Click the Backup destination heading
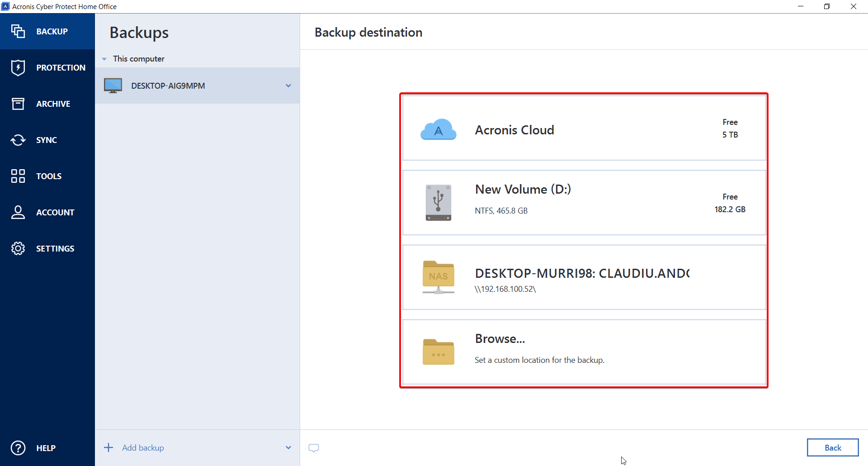 (368, 32)
